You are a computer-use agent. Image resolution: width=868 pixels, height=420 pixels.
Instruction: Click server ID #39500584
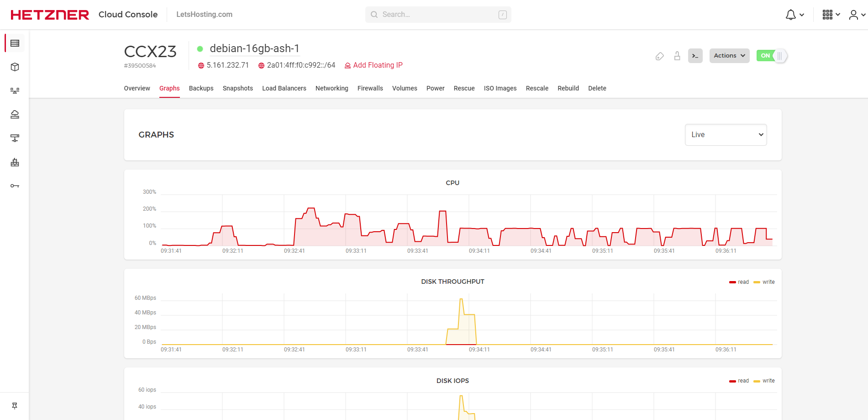point(140,66)
